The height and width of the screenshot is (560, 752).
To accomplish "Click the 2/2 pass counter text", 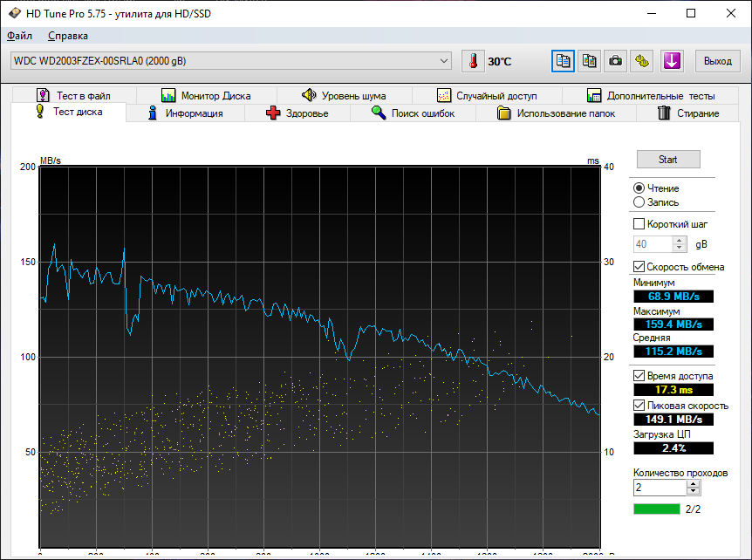I will (x=693, y=509).
